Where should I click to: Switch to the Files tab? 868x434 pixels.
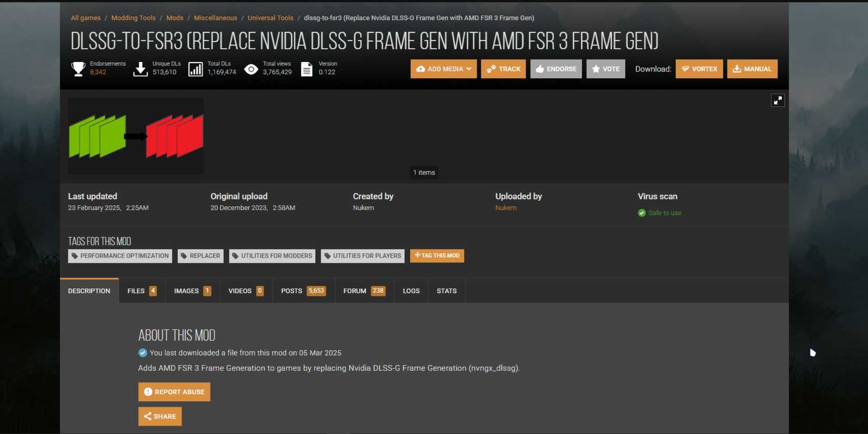[142, 291]
